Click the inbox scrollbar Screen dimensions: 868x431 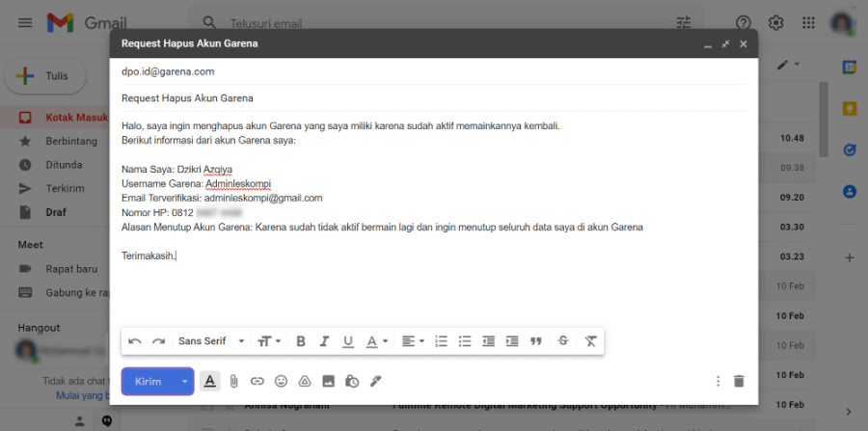click(x=824, y=119)
